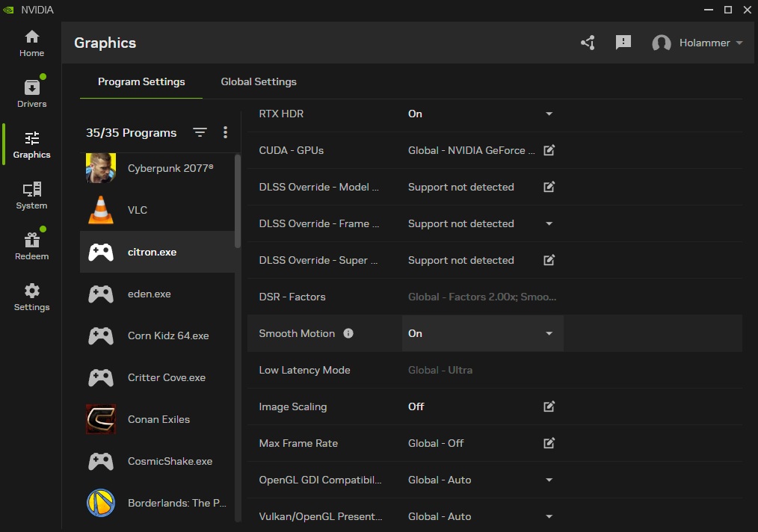Open the System section
This screenshot has height=532, width=758.
[x=31, y=196]
